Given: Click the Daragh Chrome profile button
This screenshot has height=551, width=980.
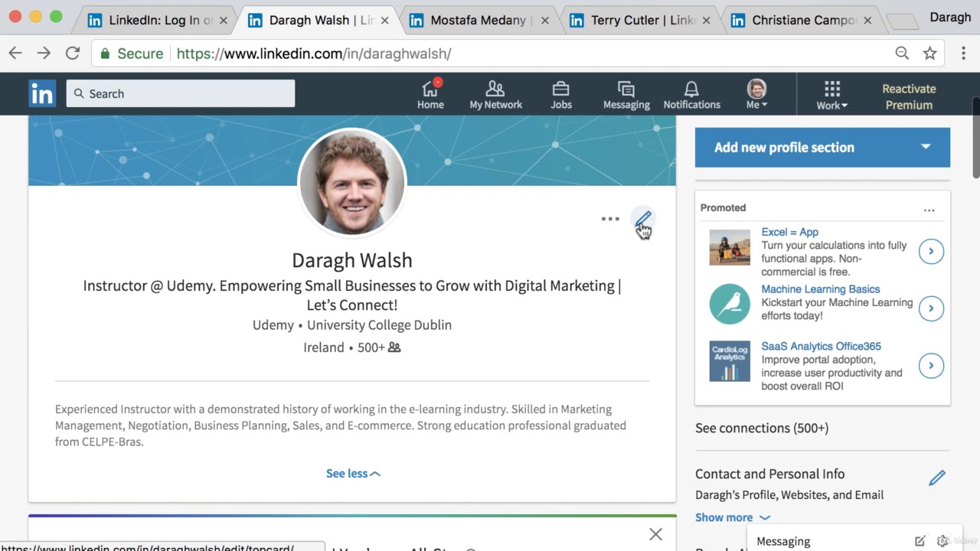Looking at the screenshot, I should click(949, 17).
